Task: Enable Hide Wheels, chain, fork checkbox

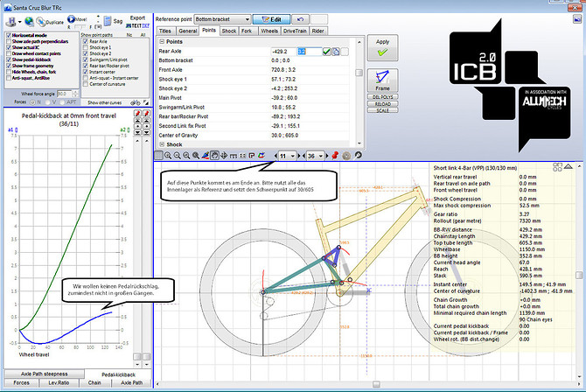Action: click(x=9, y=72)
